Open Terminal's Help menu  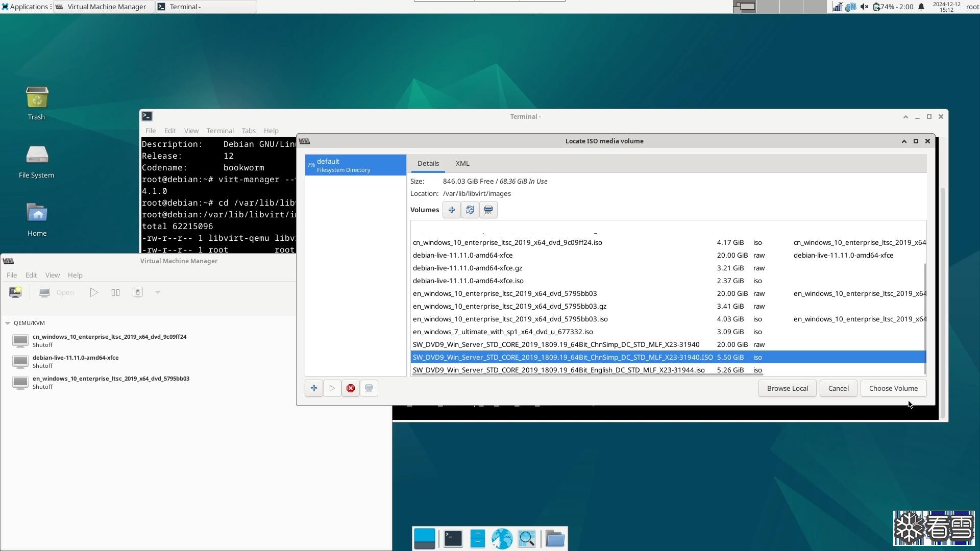pos(271,131)
